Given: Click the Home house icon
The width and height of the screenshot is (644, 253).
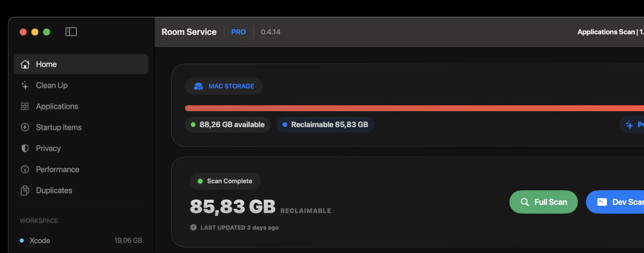Looking at the screenshot, I should [25, 64].
